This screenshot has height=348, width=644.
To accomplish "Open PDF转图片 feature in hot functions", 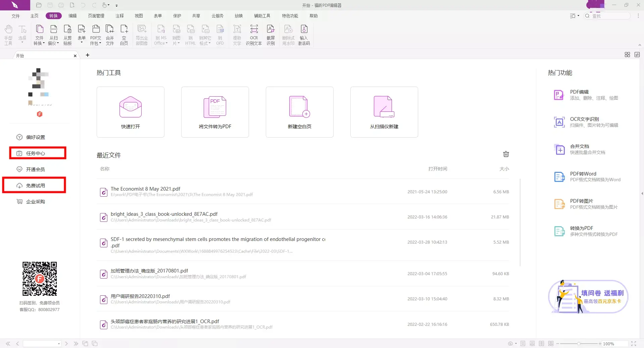I will 586,204.
